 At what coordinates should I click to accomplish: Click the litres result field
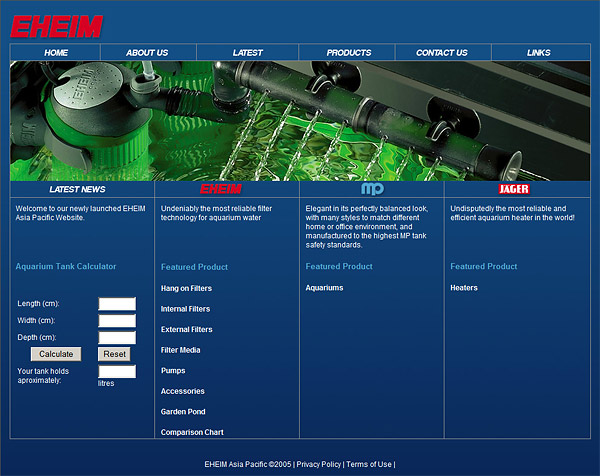point(117,371)
